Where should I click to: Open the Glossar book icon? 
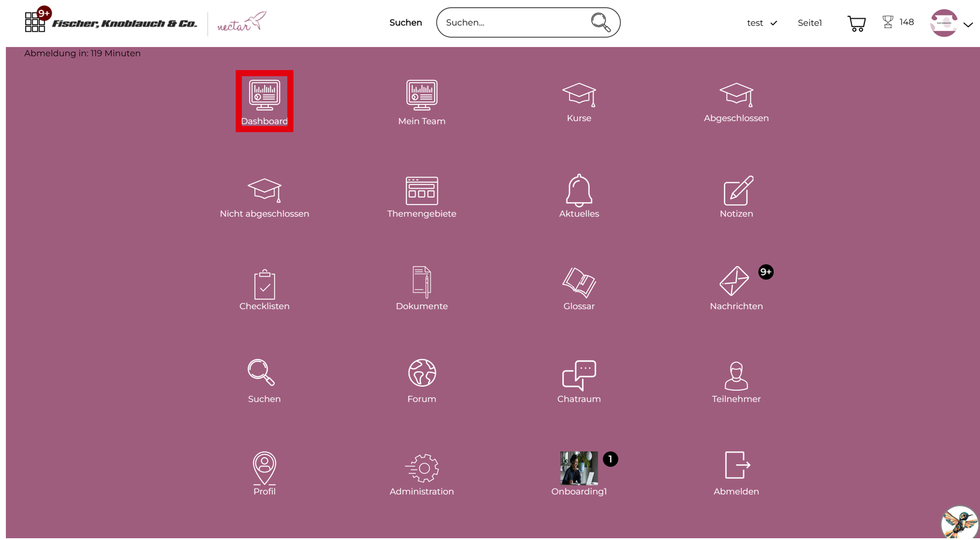[x=579, y=283]
